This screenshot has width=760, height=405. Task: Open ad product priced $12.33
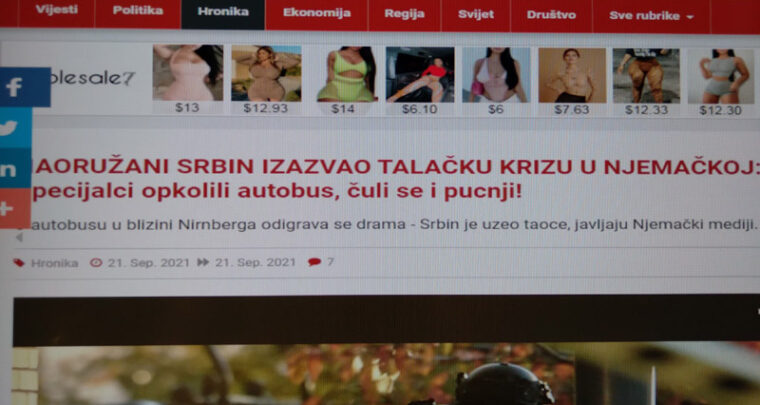pos(646,82)
